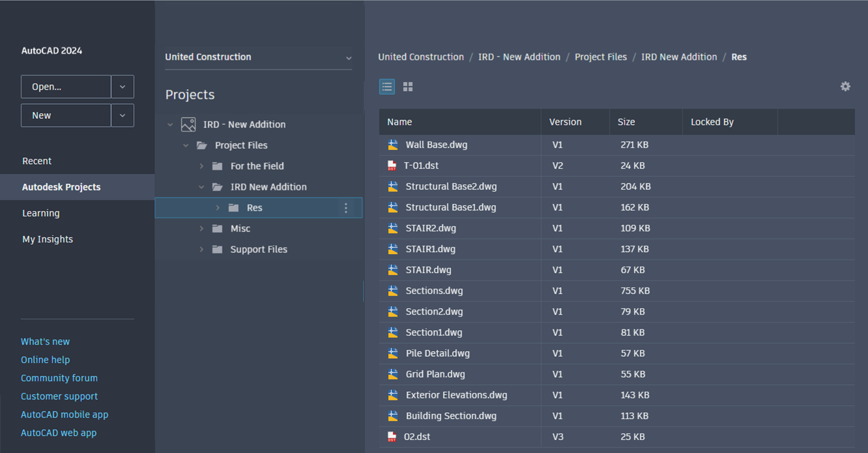Open settings gear for file list
Image resolution: width=868 pixels, height=453 pixels.
point(845,86)
